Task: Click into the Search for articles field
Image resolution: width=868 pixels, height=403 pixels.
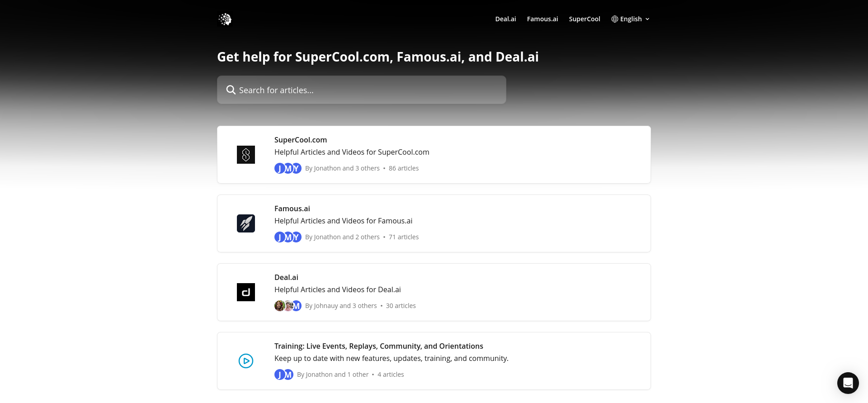Action: point(362,90)
